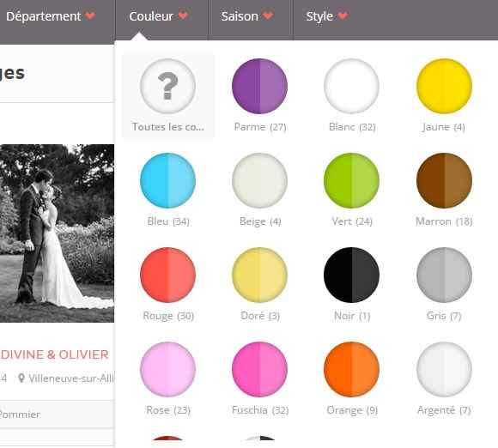Filter by the Orange color circle
498x448 pixels.
[x=351, y=369]
